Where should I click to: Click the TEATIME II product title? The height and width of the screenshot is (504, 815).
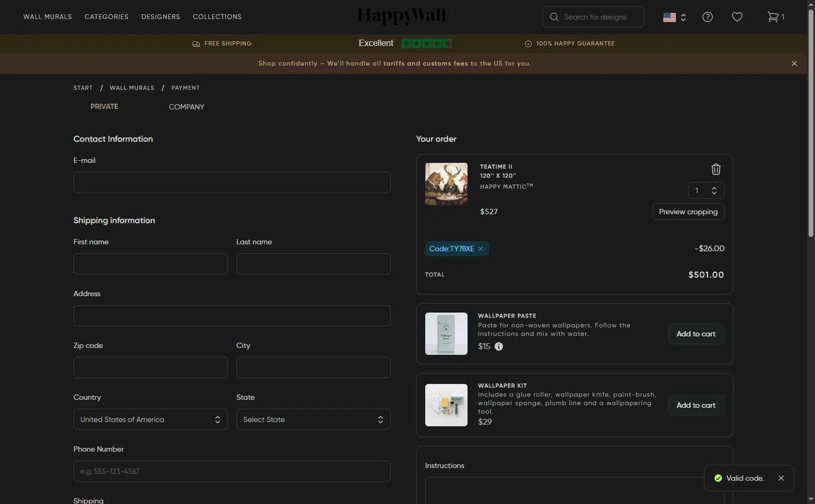(x=496, y=167)
